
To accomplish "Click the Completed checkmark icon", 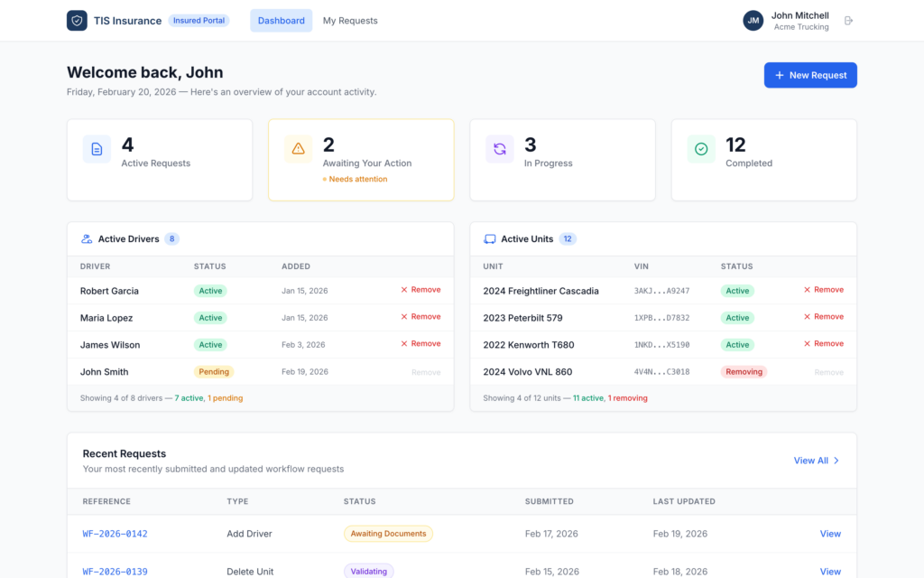I will (x=701, y=149).
